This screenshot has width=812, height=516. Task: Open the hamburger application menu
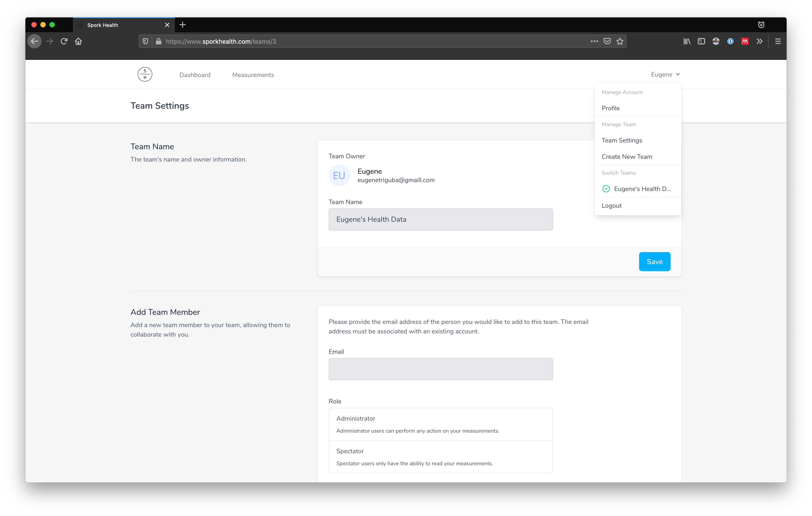point(778,41)
